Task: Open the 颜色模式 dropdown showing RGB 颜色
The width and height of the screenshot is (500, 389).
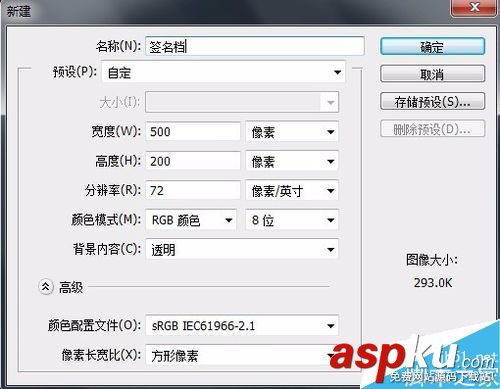Action: click(191, 220)
